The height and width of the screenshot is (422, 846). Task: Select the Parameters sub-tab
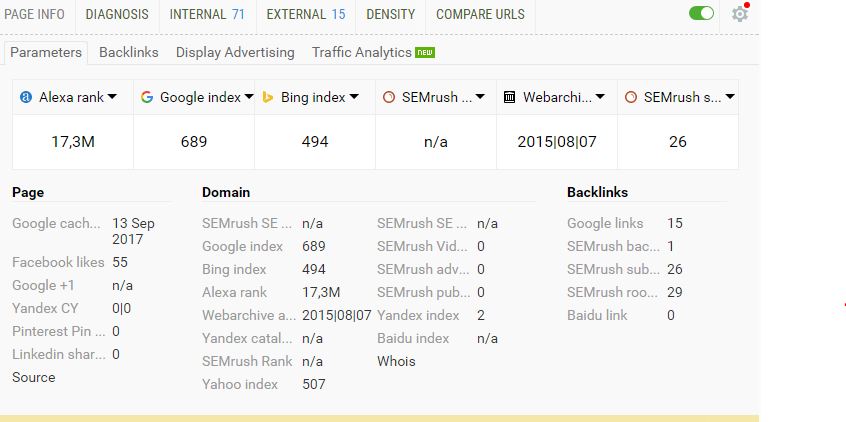coord(46,52)
